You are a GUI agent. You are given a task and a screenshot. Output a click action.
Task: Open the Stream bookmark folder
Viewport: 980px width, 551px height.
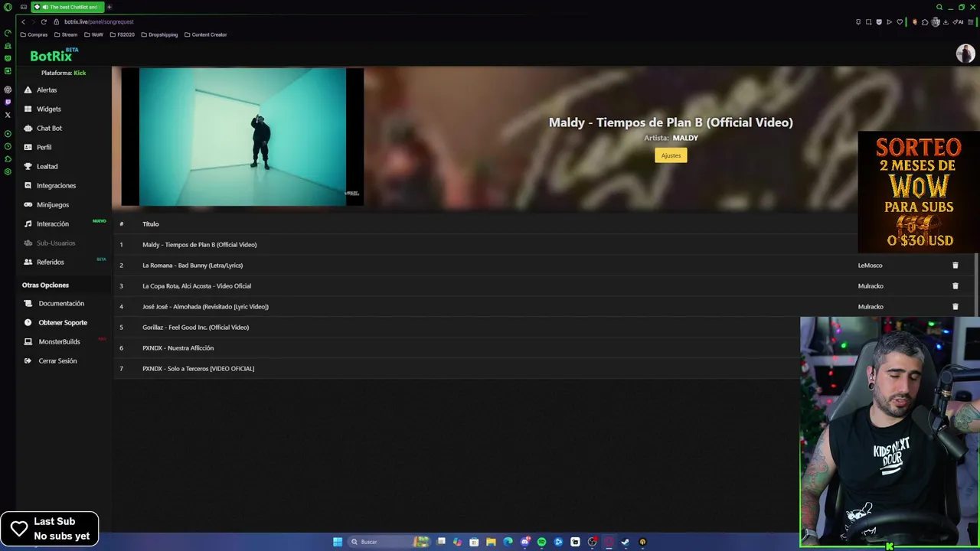click(66, 34)
